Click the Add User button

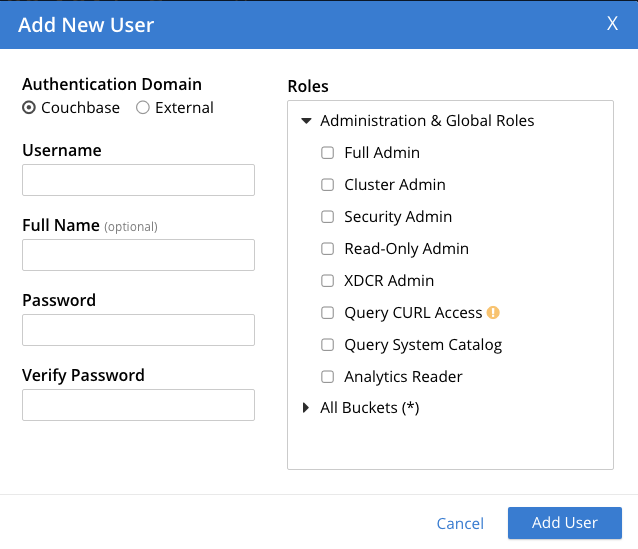coord(564,523)
